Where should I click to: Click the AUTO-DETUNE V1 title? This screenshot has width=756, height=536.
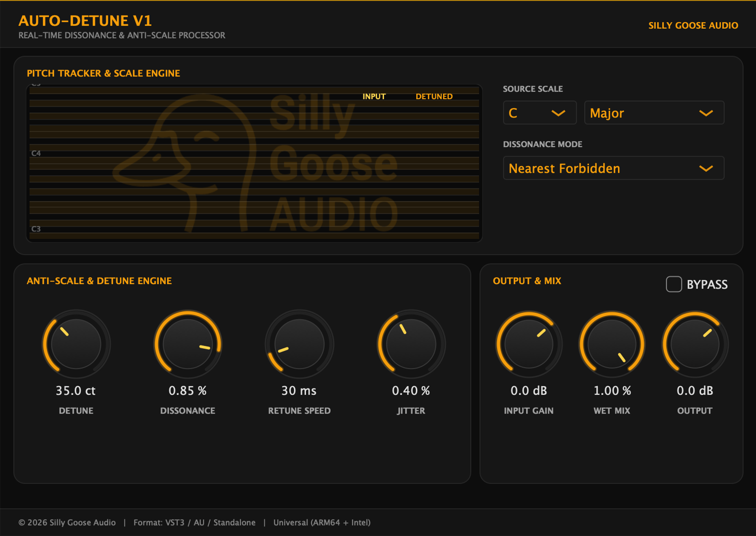pyautogui.click(x=85, y=21)
